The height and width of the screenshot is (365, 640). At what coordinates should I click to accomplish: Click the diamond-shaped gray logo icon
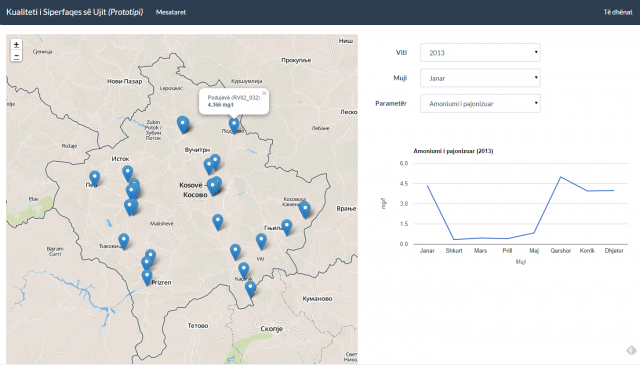click(x=631, y=350)
